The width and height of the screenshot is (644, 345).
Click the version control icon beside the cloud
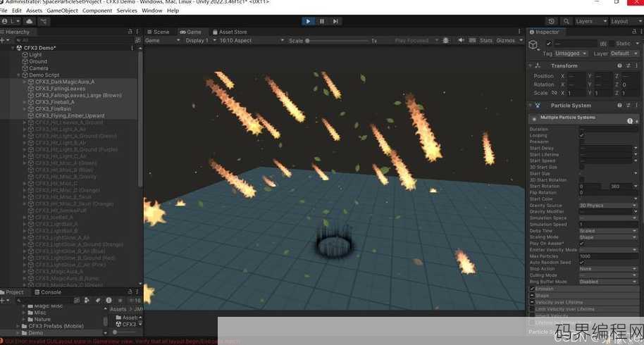click(43, 21)
